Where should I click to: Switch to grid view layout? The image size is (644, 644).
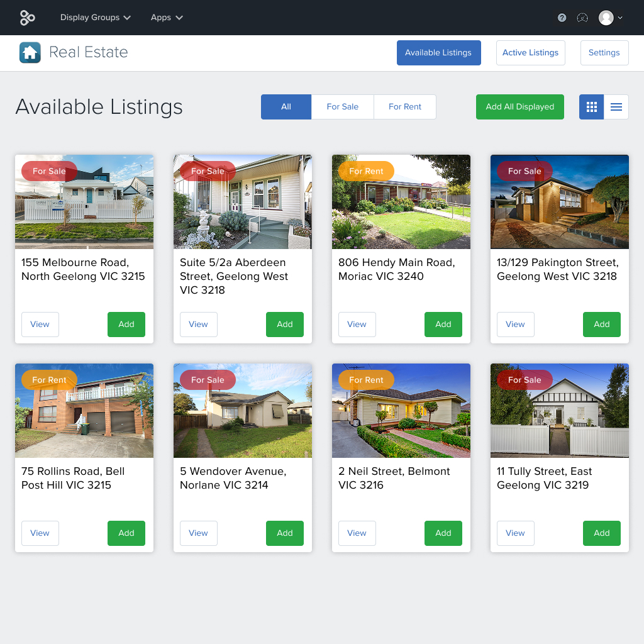pos(591,107)
